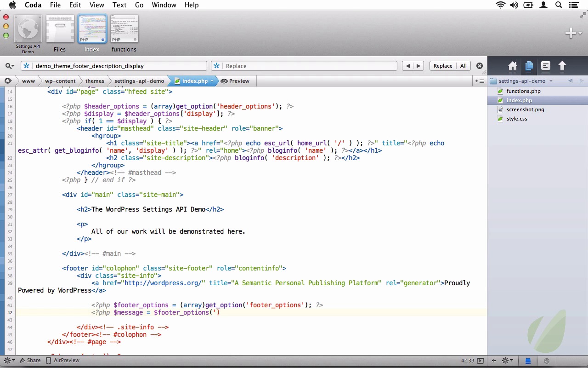588x368 pixels.
Task: Click the line position 42:39 indicator
Action: click(468, 361)
